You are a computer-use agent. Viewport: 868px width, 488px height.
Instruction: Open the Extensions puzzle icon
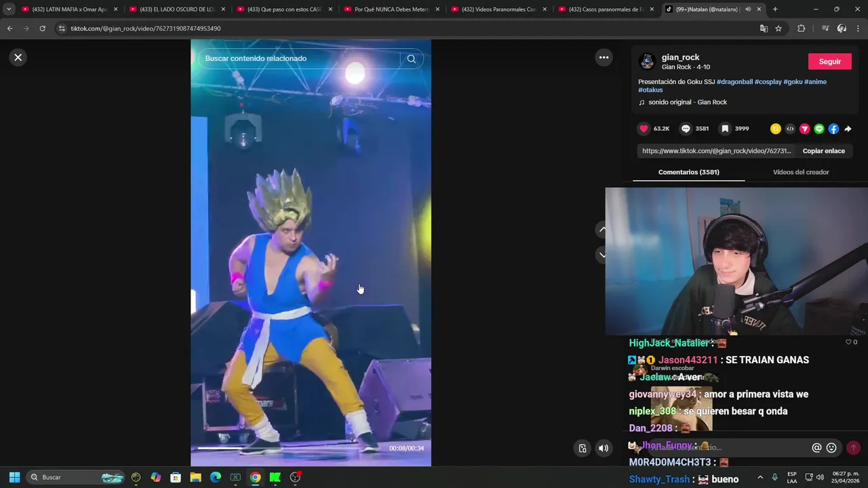[x=801, y=28]
